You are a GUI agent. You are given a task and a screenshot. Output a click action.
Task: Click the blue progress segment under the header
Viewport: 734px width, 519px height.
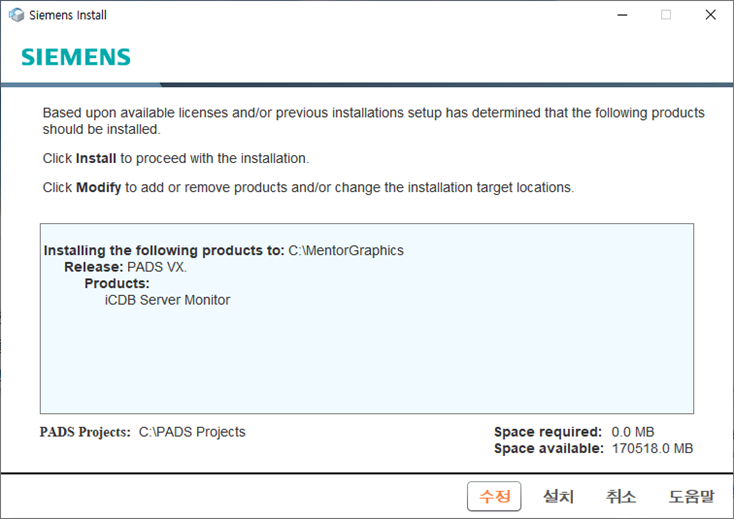coord(81,85)
